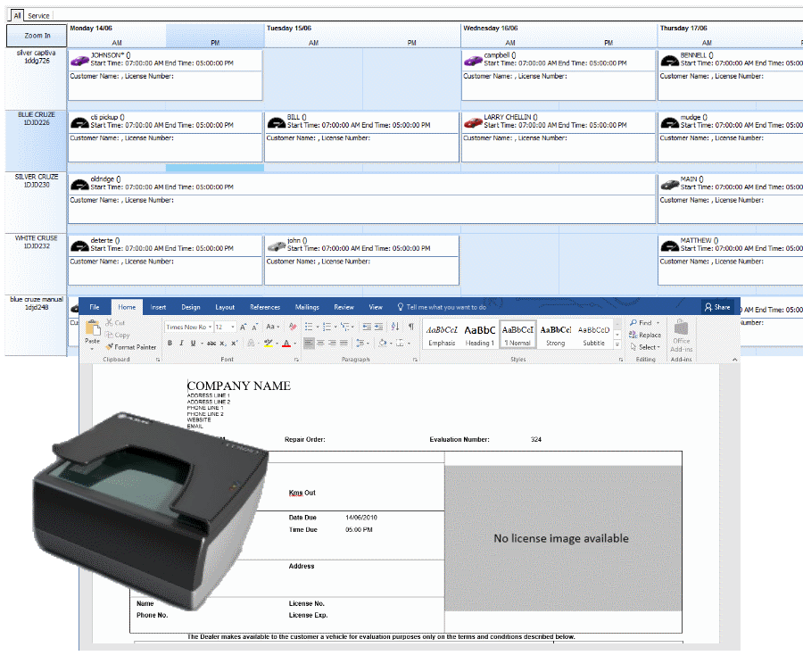The width and height of the screenshot is (803, 672).
Task: Select the Format Painter tool
Action: (x=134, y=347)
